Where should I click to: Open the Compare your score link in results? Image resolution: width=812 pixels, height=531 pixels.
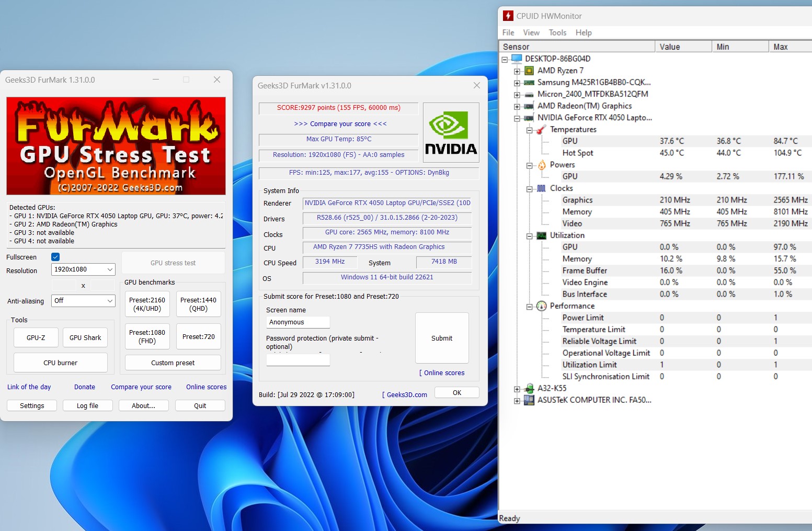tap(340, 124)
